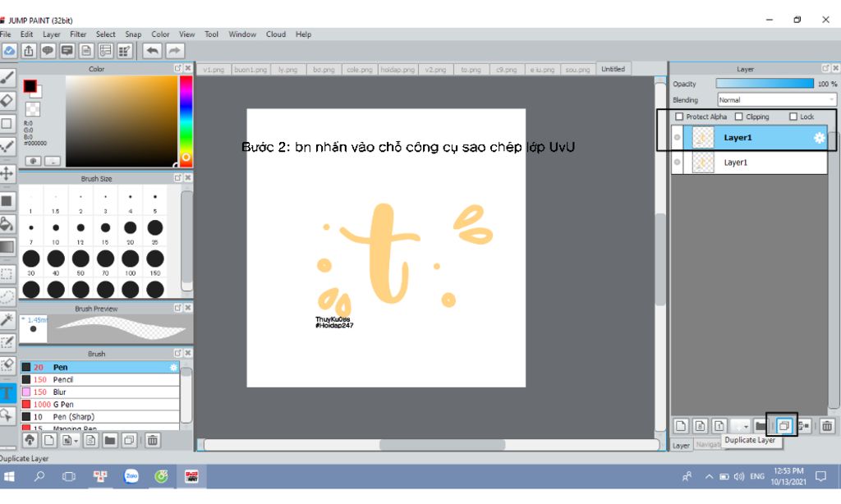Click the speech bubble comment toolbar icon

click(48, 51)
